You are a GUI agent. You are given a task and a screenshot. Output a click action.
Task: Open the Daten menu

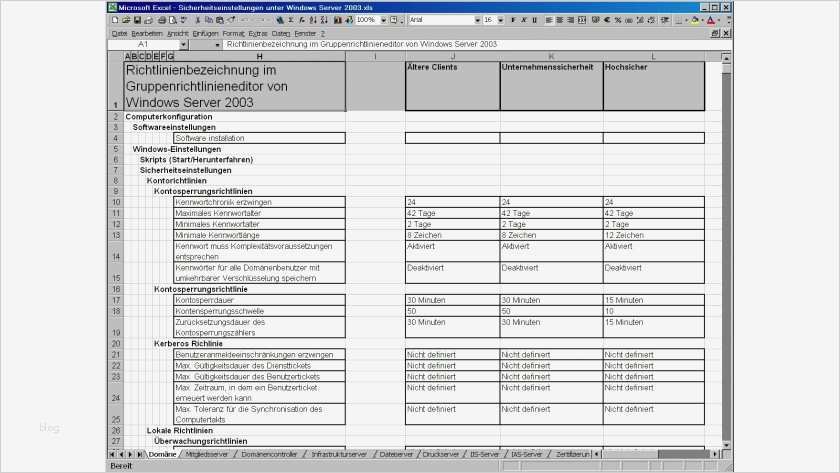(x=281, y=33)
